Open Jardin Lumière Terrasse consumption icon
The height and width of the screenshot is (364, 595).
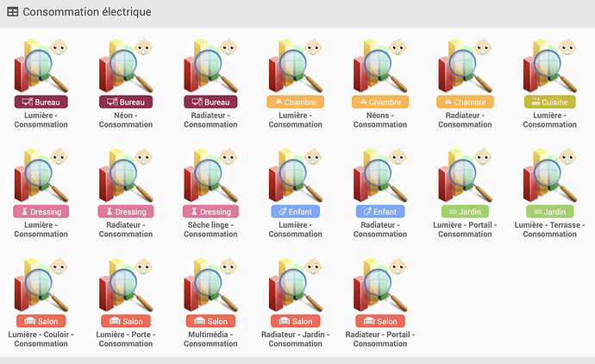click(549, 175)
